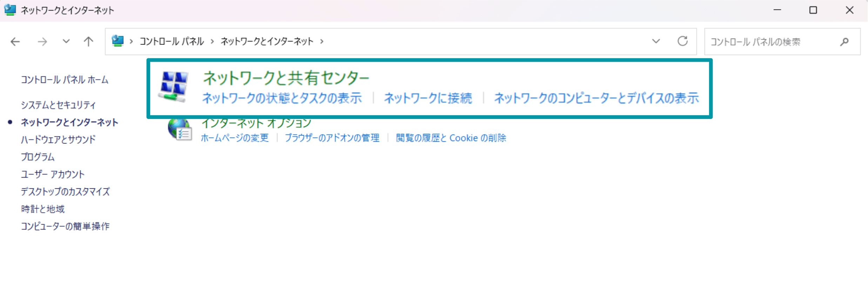Image resolution: width=868 pixels, height=281 pixels.
Task: Open ネットワークに接続 link
Action: tap(428, 98)
